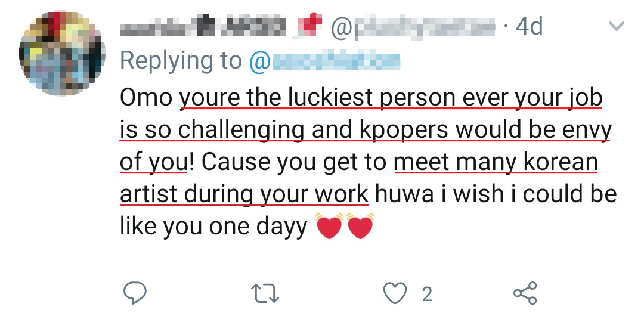This screenshot has width=644, height=313.
Task: Like the tweet with the heart icon
Action: 394,293
